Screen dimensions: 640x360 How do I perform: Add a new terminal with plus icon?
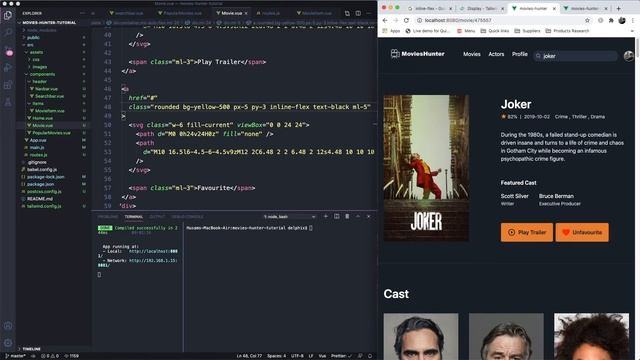326,216
